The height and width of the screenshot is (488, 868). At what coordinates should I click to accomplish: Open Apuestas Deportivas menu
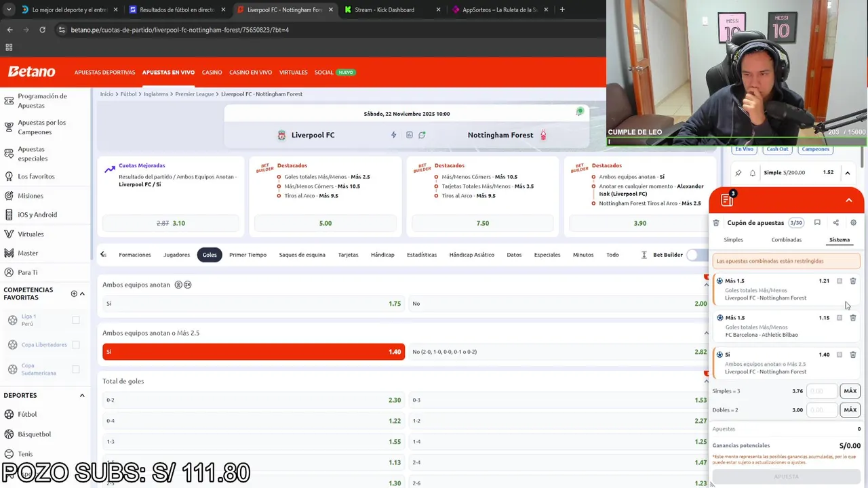point(104,72)
